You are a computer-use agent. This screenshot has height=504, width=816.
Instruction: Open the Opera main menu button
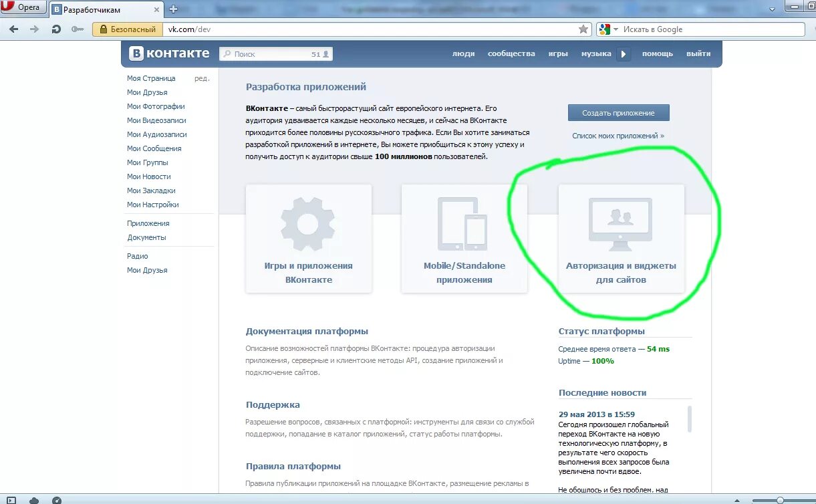(x=23, y=8)
